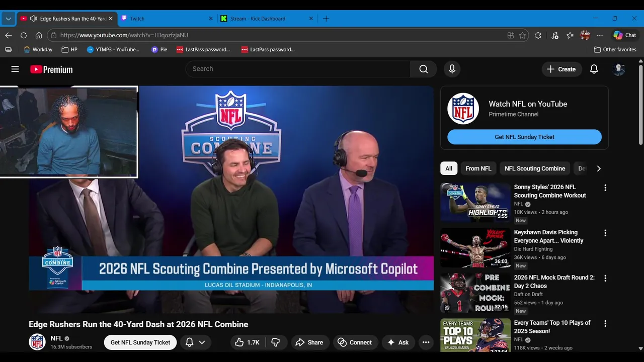
Task: Like the video with 1.7K likes
Action: coord(248,342)
